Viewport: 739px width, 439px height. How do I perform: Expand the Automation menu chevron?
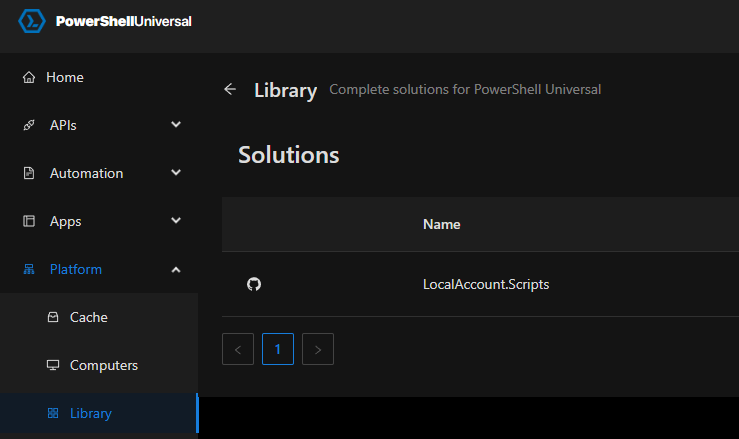(x=176, y=173)
